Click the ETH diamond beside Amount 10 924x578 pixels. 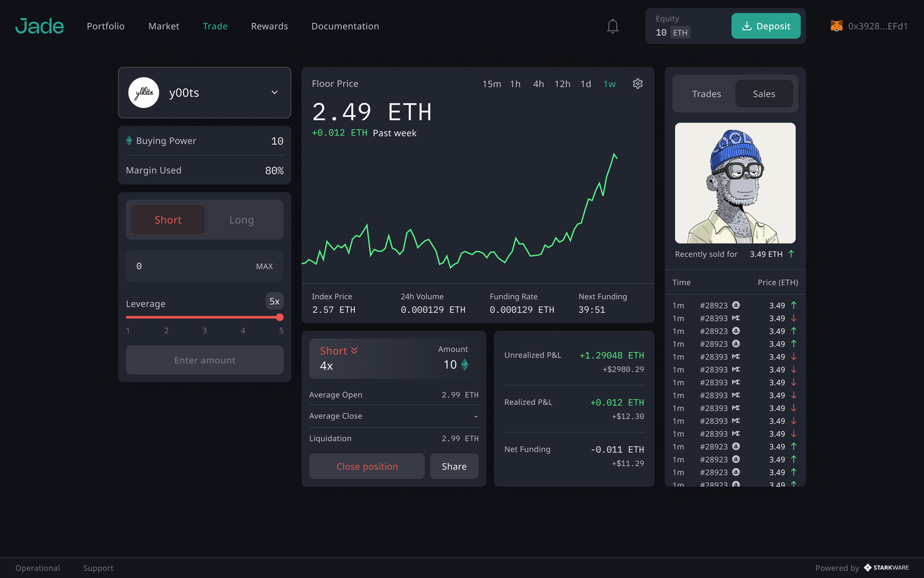tap(464, 365)
